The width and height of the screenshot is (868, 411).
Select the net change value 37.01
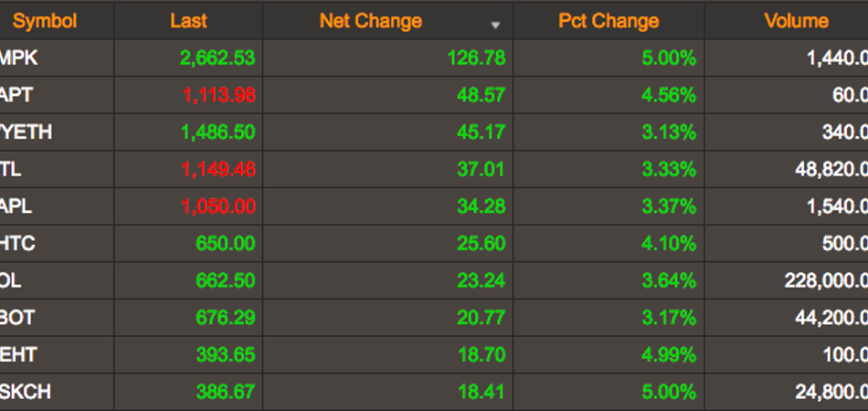(482, 169)
